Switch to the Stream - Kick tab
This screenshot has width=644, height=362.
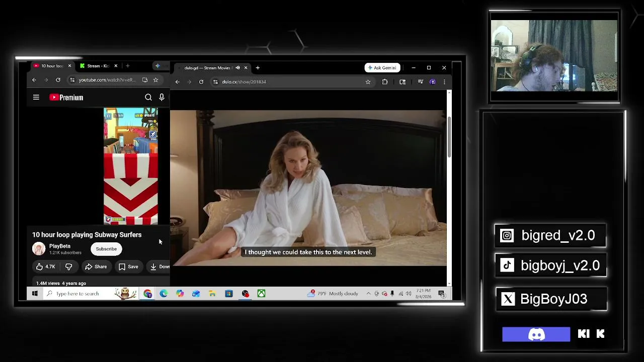pos(98,66)
